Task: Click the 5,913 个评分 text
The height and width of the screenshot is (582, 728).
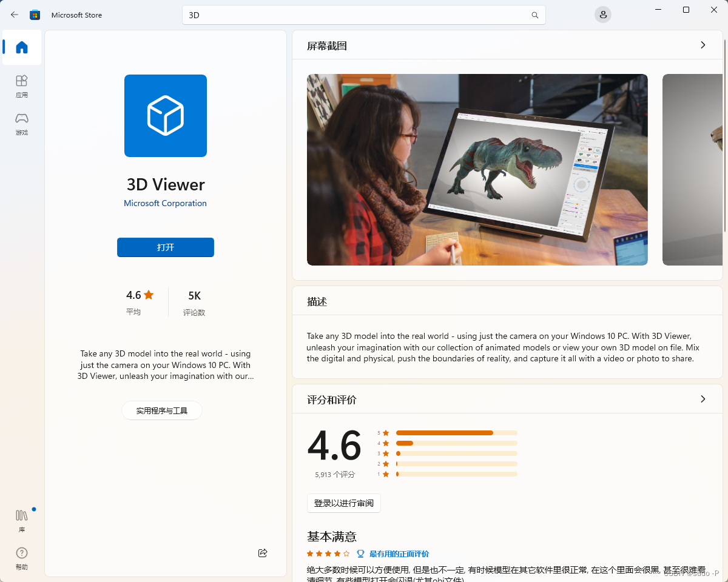Action: coord(335,475)
